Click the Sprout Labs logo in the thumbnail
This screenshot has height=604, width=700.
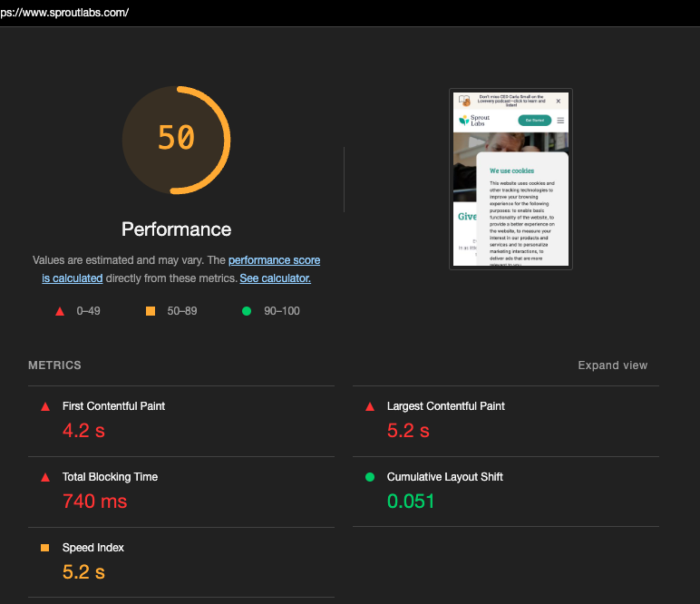click(474, 121)
